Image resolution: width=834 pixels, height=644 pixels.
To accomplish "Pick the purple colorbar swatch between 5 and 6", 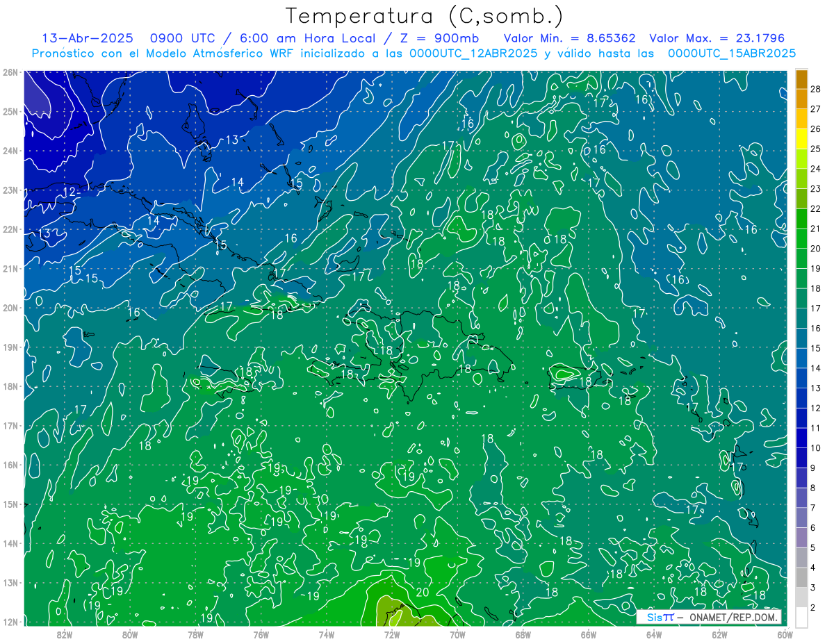I will (801, 538).
